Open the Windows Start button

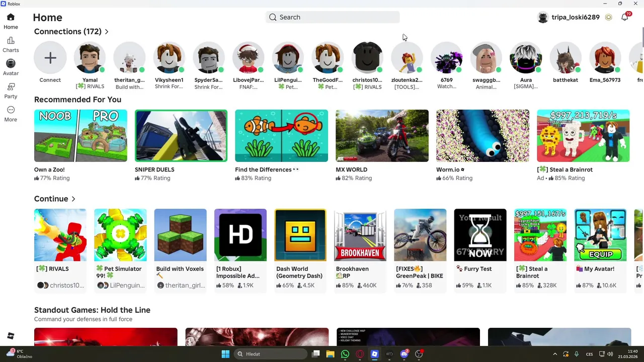225,354
